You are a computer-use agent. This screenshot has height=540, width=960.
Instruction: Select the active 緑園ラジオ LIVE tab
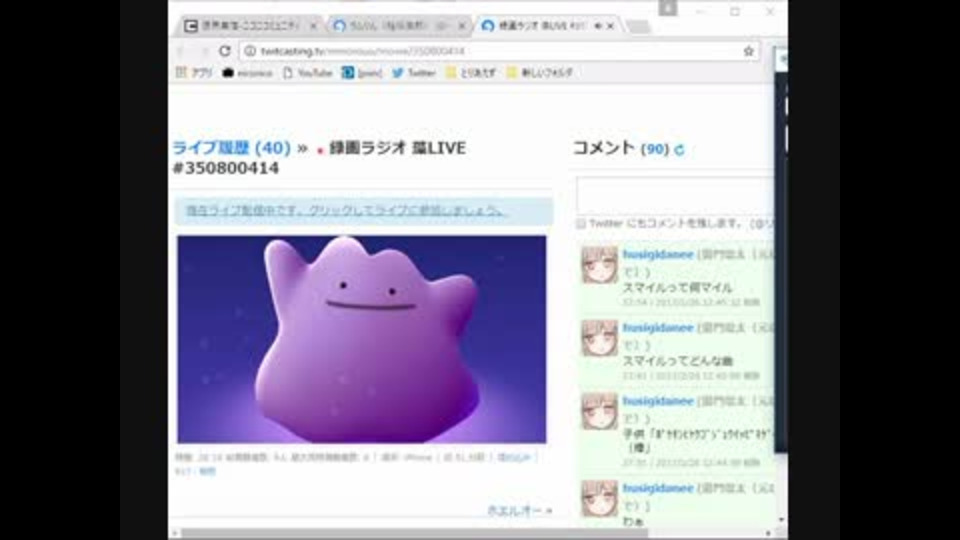[548, 26]
